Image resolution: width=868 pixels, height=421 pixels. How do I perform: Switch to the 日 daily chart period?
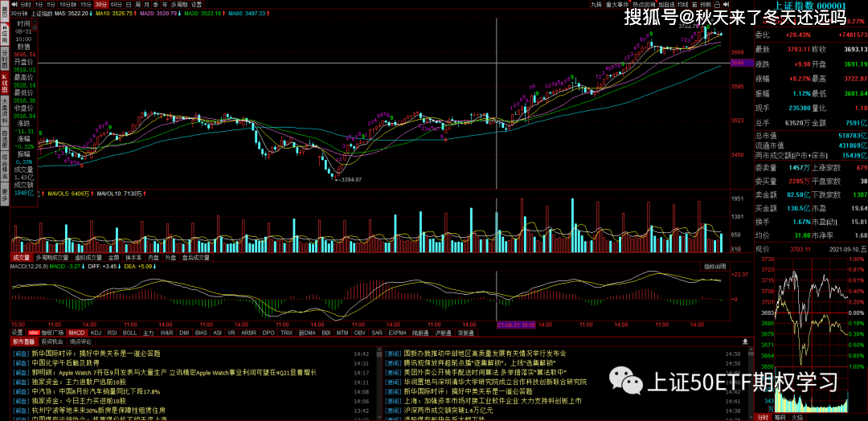click(133, 5)
